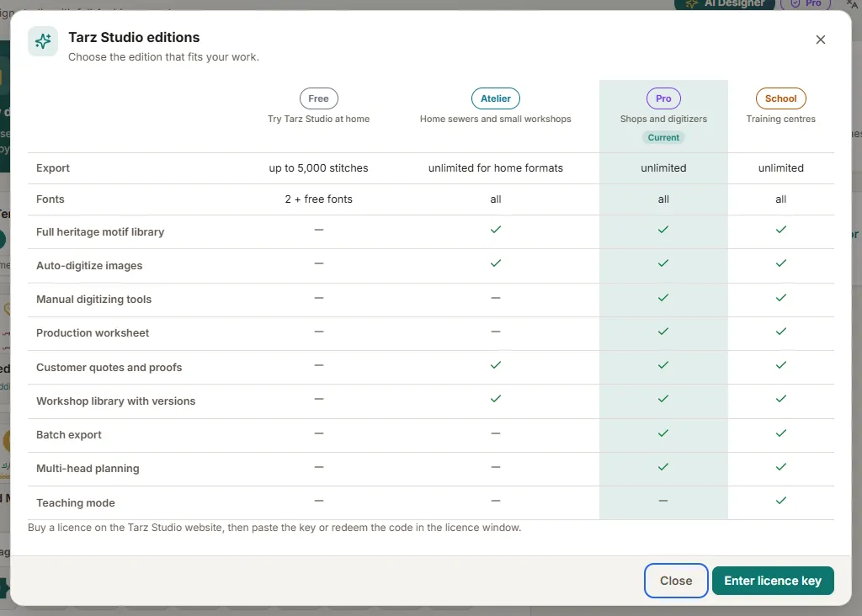Select the School edition pill
Viewport: 862px width, 616px height.
click(780, 98)
